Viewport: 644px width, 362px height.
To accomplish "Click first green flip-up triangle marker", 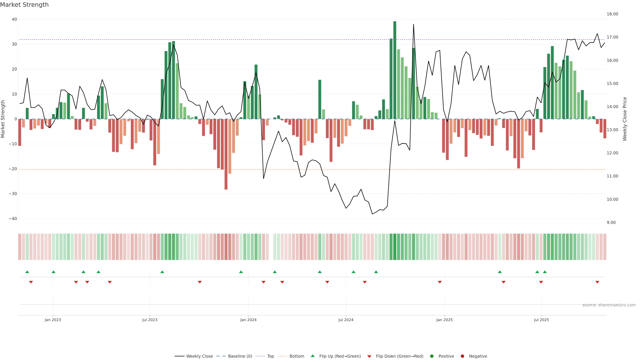I will (27, 272).
